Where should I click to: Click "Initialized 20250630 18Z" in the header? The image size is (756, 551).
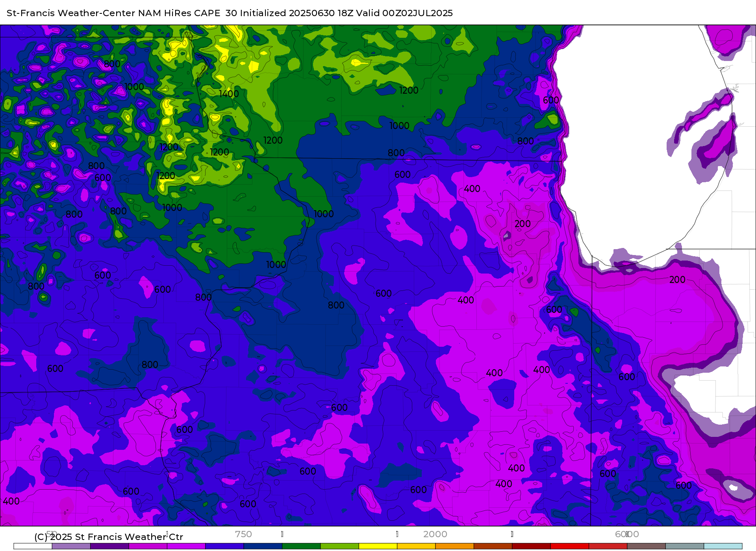pyautogui.click(x=297, y=13)
